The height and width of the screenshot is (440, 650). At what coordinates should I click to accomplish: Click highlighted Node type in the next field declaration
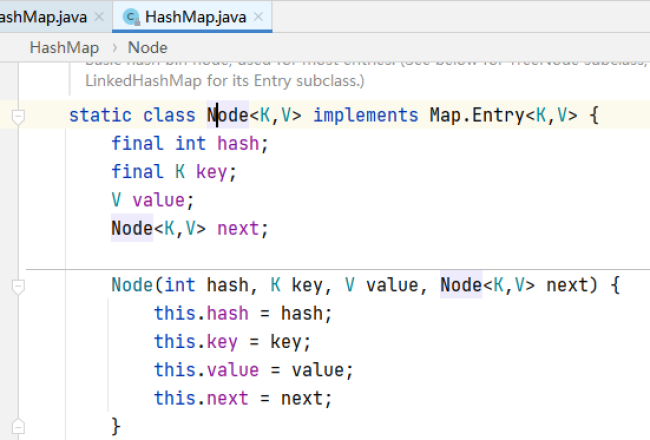click(x=132, y=229)
